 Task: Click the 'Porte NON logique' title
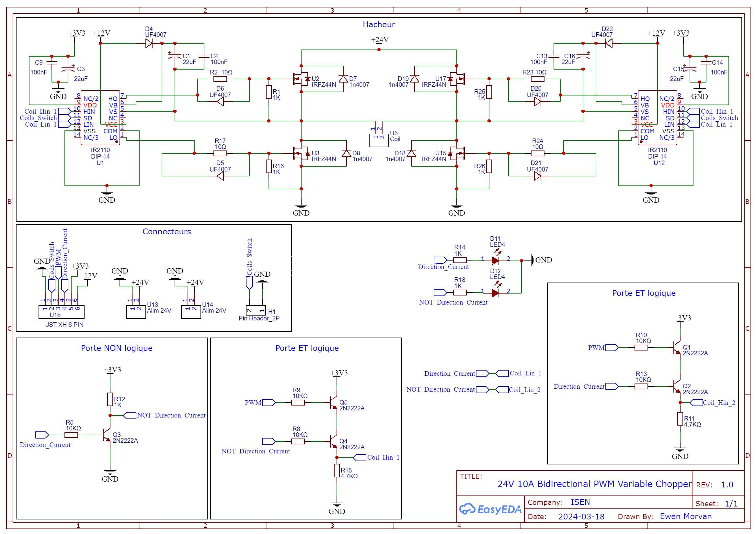[x=117, y=348]
